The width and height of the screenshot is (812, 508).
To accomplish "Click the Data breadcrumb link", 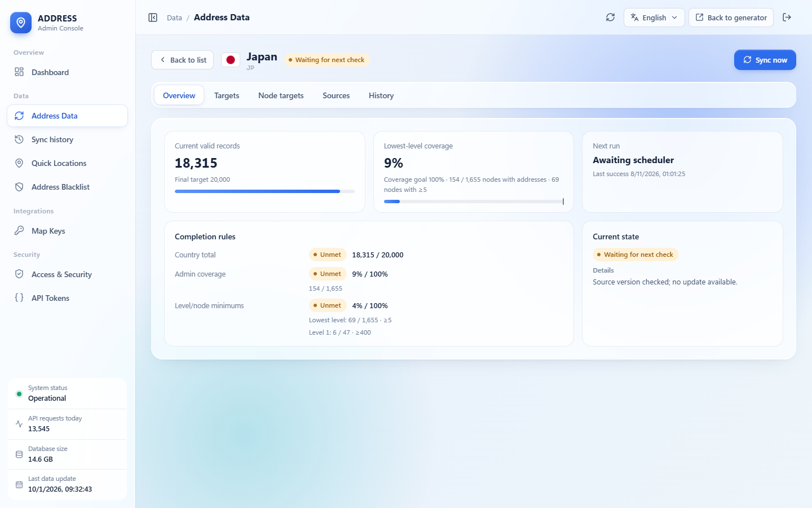I will point(174,18).
